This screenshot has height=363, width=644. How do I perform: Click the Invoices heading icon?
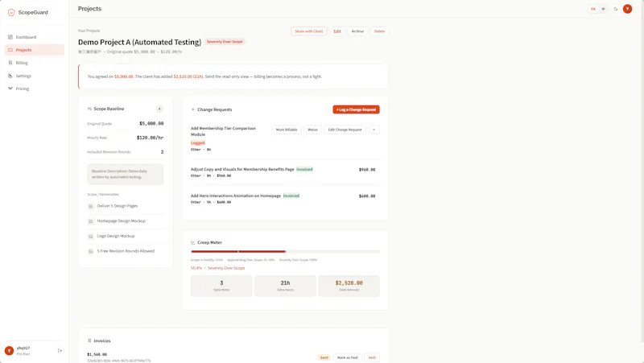(89, 340)
